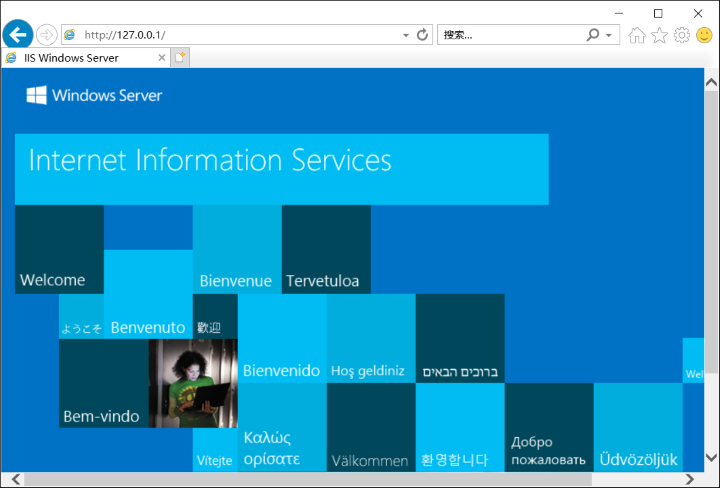Open the address bar history dropdown arrow
The width and height of the screenshot is (720, 488).
point(406,35)
